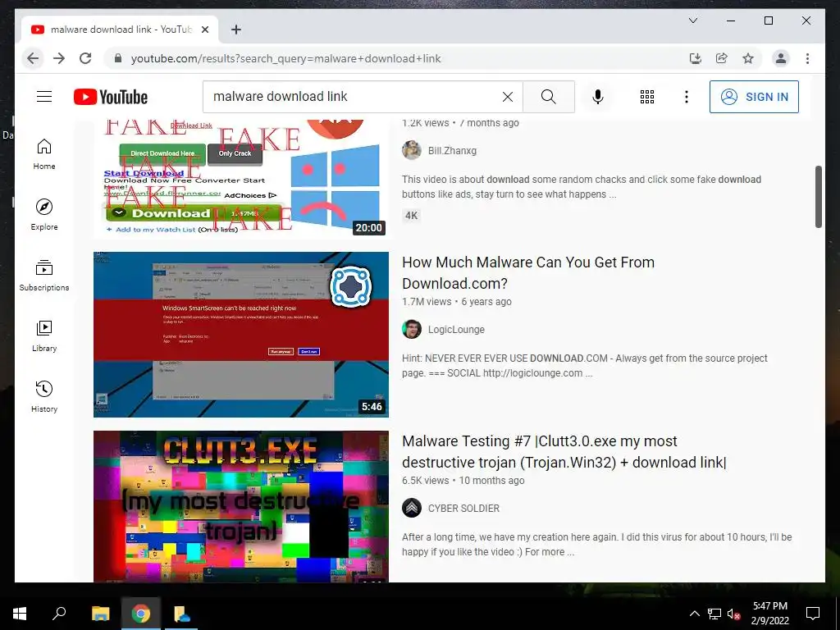Click the Bill.Zhanxg channel avatar
Screen dimensions: 840x630
coord(412,151)
